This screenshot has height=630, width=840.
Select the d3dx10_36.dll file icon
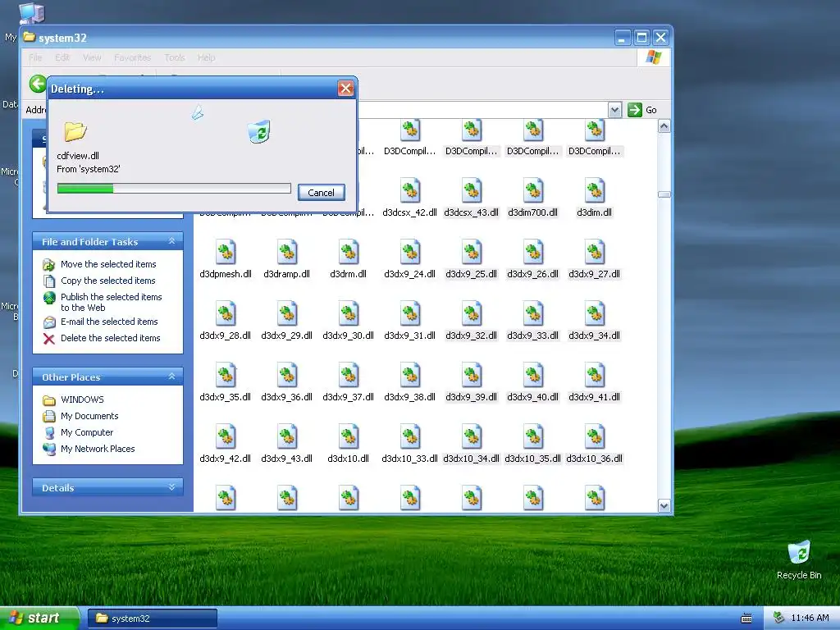(x=595, y=436)
